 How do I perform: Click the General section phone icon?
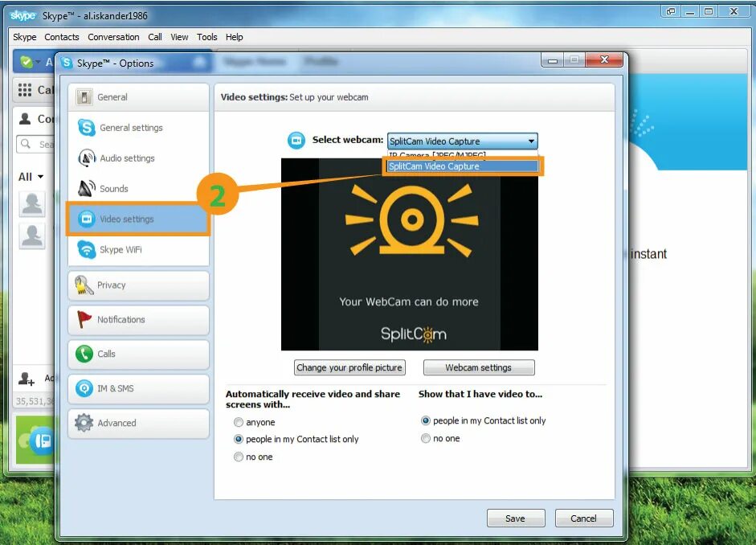point(84,97)
